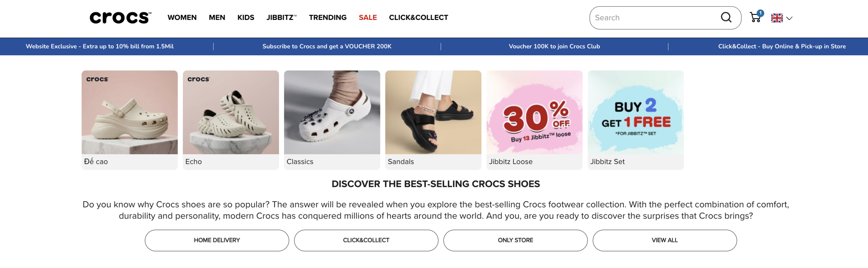Click the search magnifier icon

click(x=726, y=17)
